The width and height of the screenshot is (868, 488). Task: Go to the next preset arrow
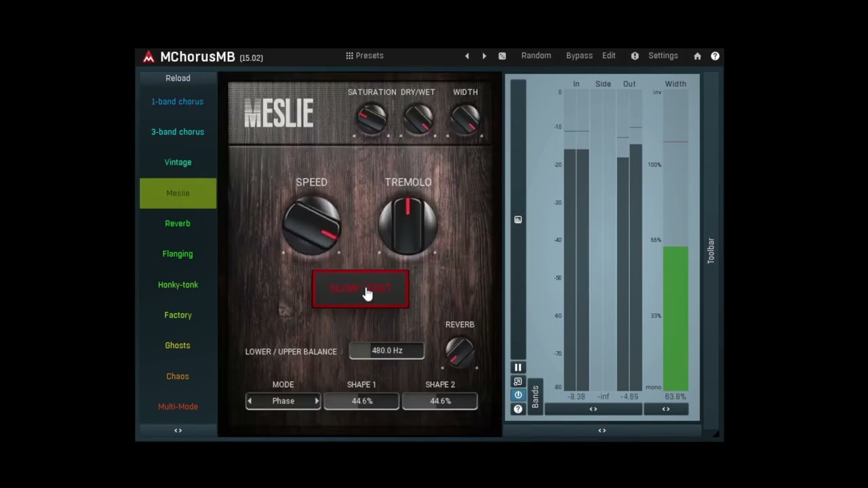point(484,56)
